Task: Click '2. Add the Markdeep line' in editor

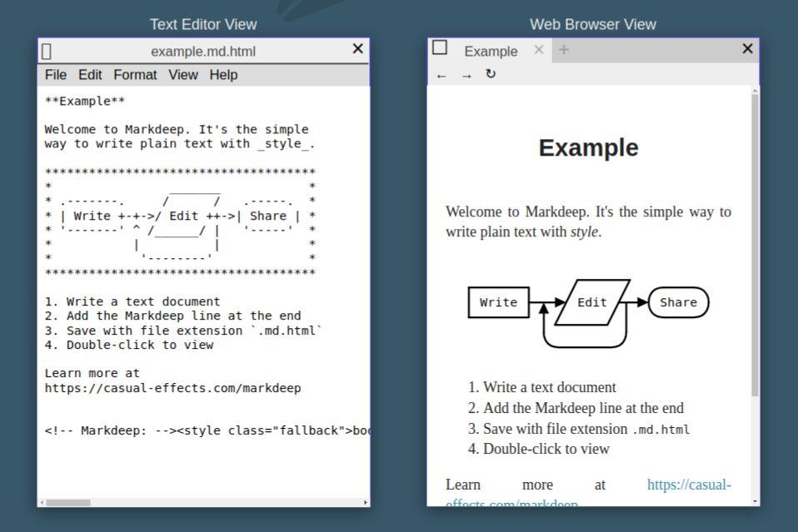Action: pyautogui.click(x=172, y=316)
